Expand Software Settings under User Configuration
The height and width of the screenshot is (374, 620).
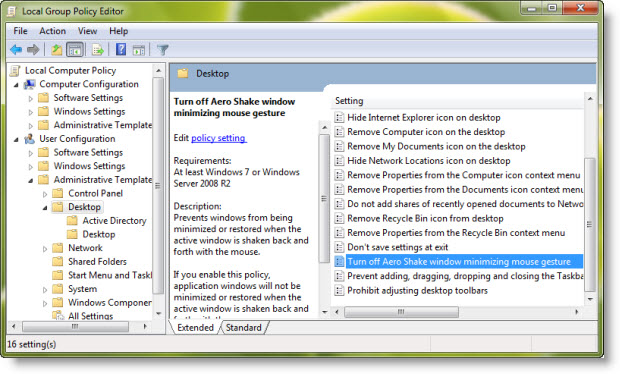30,153
